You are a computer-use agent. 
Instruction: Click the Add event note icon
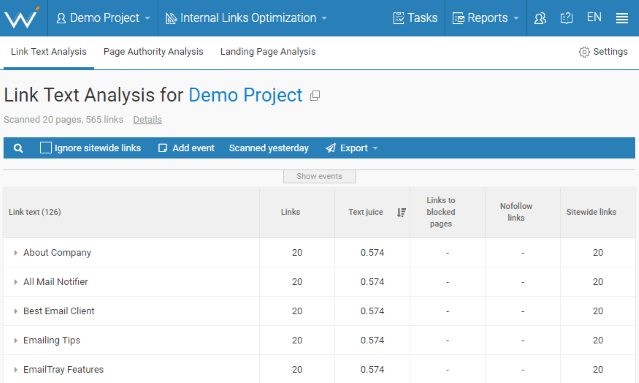coord(163,148)
